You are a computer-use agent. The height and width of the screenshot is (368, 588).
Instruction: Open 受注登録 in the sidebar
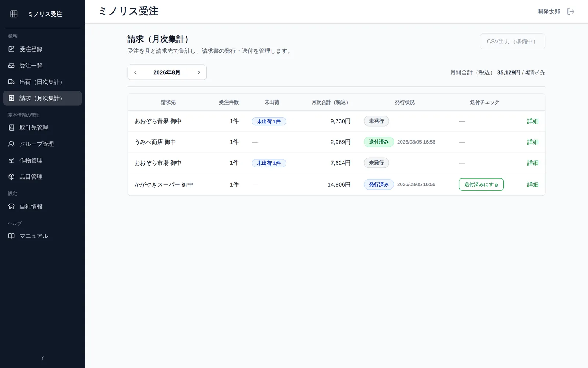[x=42, y=49]
